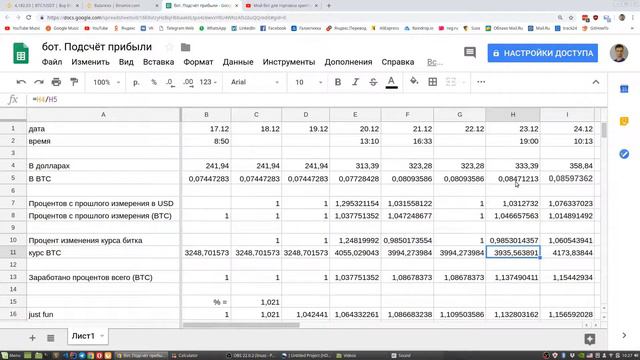Open the all sheets list icon
The width and height of the screenshot is (640, 360).
51,338
